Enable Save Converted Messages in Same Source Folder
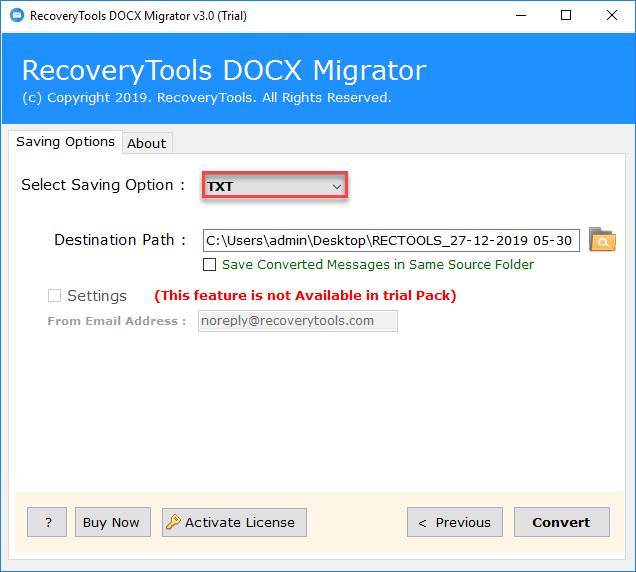 click(209, 264)
